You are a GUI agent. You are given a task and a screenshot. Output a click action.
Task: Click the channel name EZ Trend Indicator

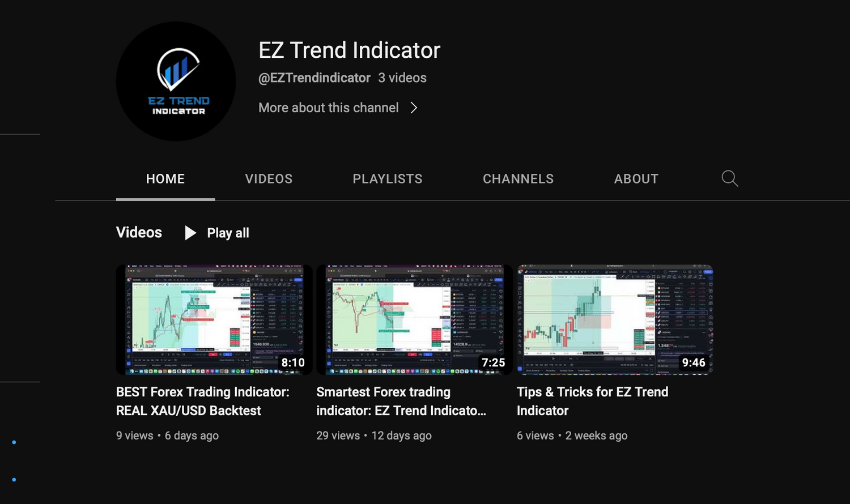[x=349, y=50]
